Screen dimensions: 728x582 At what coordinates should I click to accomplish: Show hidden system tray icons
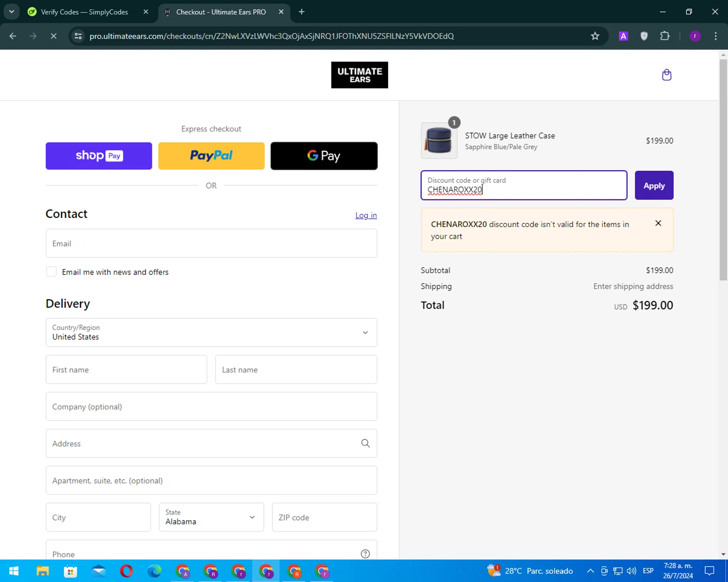click(x=591, y=571)
